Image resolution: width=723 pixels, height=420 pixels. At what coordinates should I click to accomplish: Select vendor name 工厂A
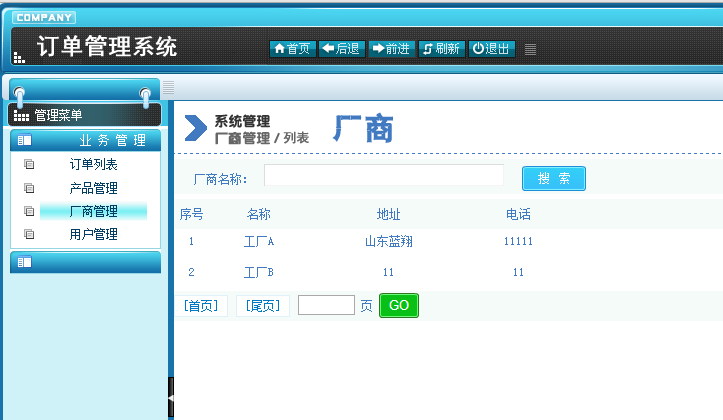click(x=259, y=241)
